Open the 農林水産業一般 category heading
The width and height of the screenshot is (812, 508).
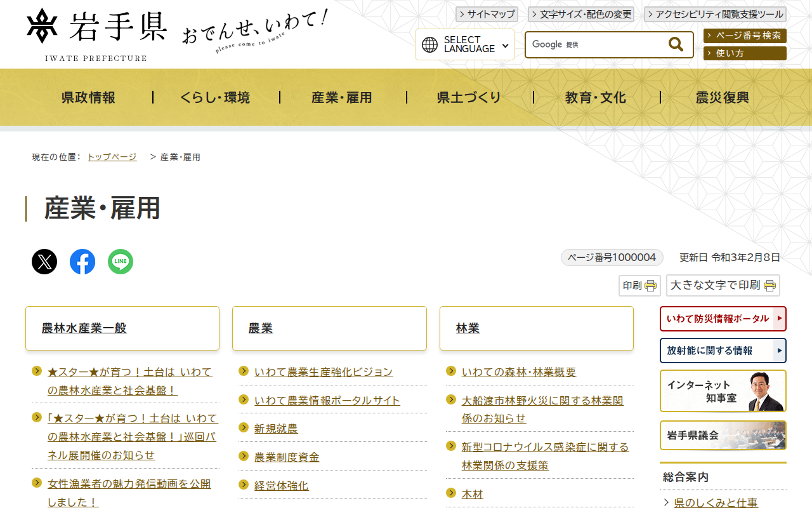(84, 328)
